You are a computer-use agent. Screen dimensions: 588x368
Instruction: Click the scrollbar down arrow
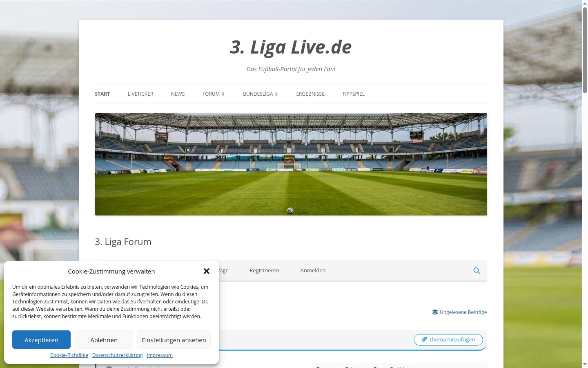click(x=585, y=364)
